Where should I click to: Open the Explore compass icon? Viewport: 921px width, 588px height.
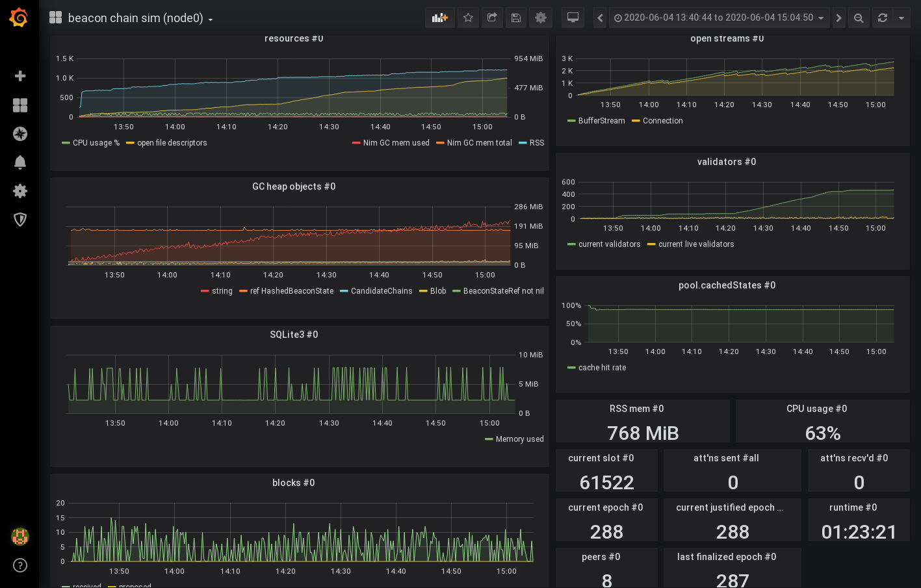point(20,134)
